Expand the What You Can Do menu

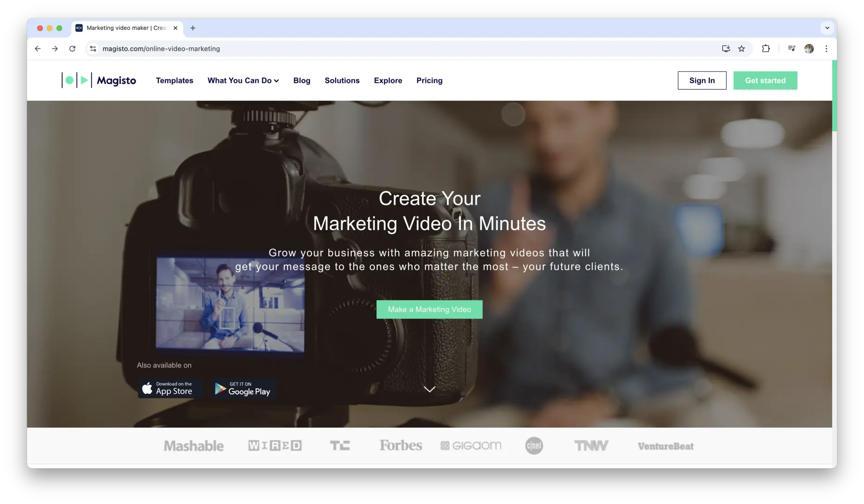[x=243, y=80]
